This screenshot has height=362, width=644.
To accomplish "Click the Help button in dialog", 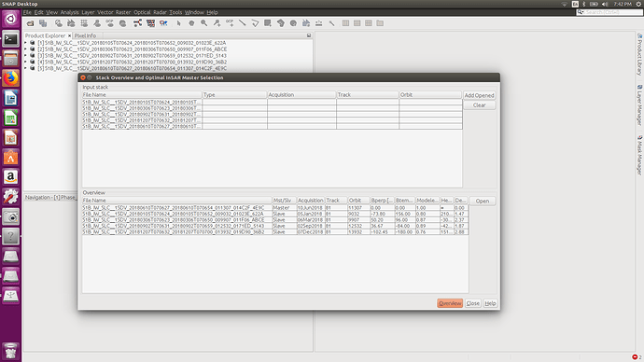I will pos(490,303).
